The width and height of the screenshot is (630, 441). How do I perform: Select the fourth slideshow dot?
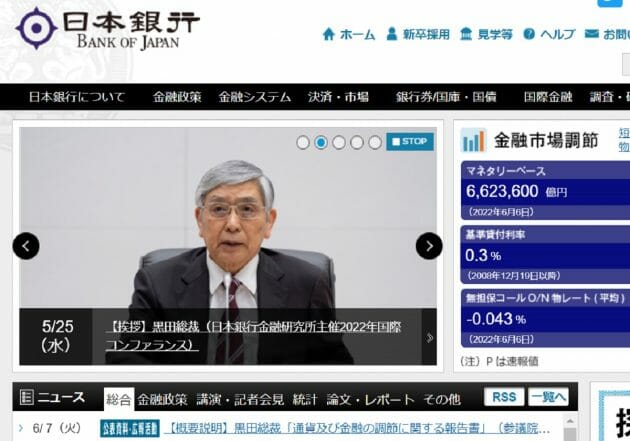coord(357,142)
